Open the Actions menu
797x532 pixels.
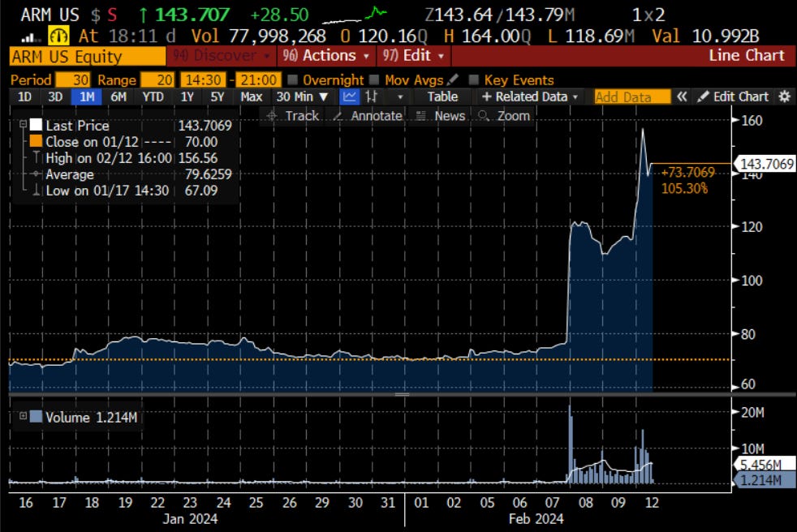point(326,55)
